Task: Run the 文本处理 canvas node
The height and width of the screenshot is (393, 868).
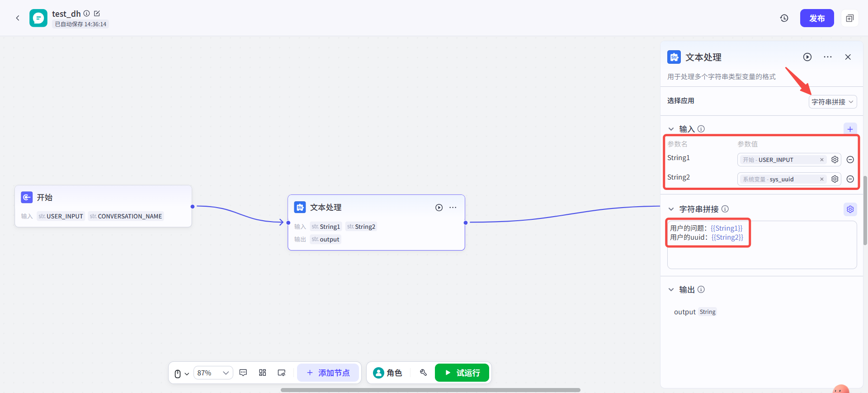Action: tap(439, 208)
